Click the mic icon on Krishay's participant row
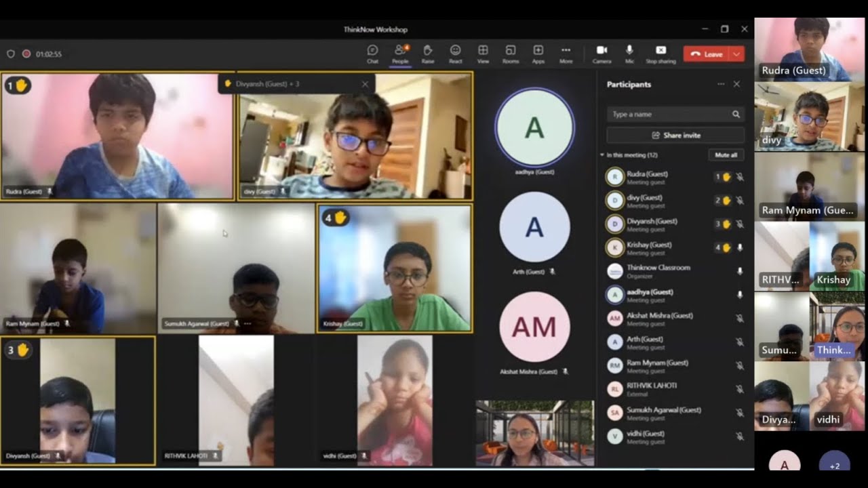This screenshot has width=868, height=488. tap(740, 247)
